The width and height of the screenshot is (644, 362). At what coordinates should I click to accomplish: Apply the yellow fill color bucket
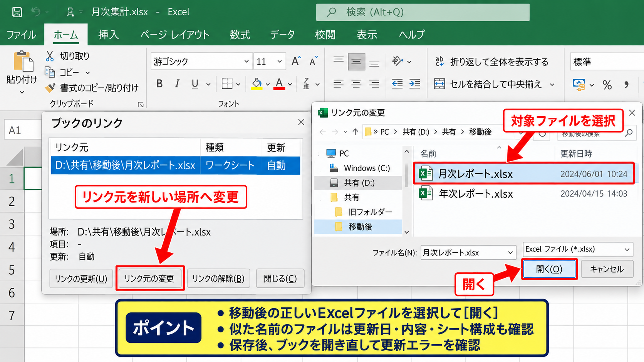coord(257,83)
